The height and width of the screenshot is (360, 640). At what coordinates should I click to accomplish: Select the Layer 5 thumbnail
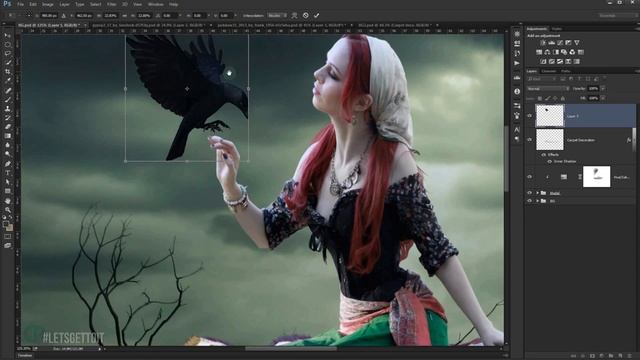tap(549, 116)
